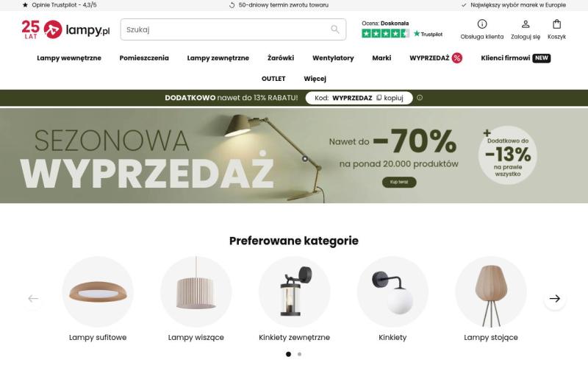This screenshot has width=588, height=368.
Task: Copy the WYPRZEDAZ promo code
Action: click(390, 98)
